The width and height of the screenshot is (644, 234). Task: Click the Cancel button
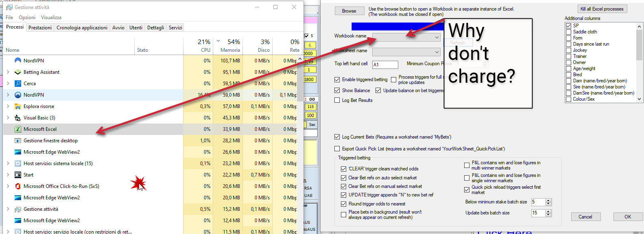[585, 217]
